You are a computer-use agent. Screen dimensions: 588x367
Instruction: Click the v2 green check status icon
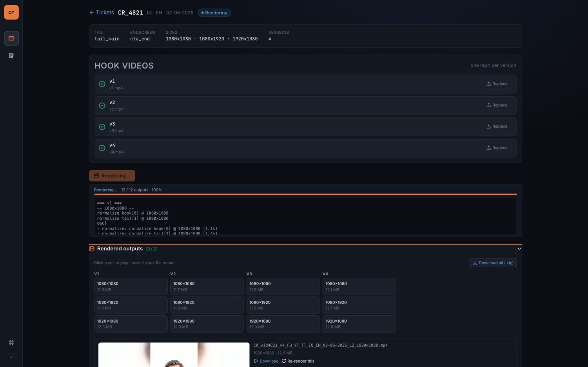tap(102, 106)
